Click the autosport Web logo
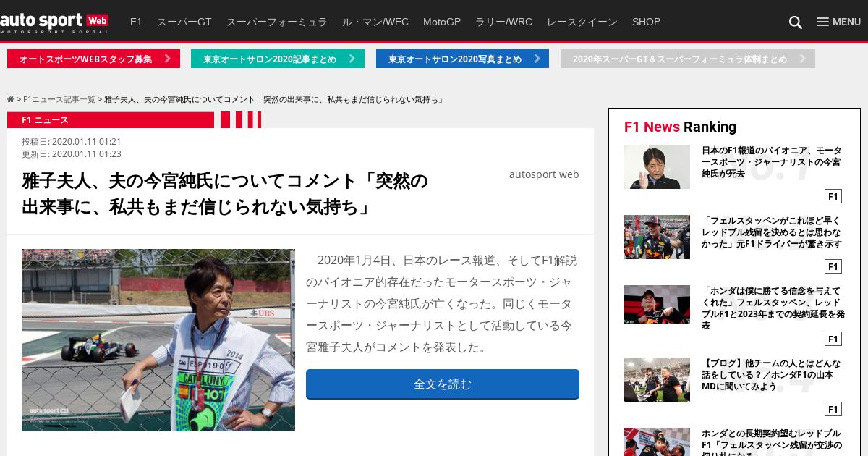The height and width of the screenshot is (456, 868). (x=54, y=22)
